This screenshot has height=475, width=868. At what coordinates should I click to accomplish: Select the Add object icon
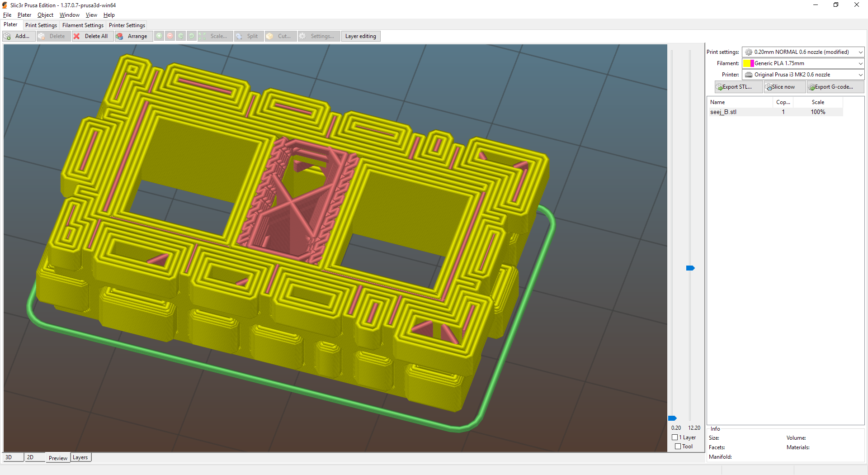click(x=7, y=36)
